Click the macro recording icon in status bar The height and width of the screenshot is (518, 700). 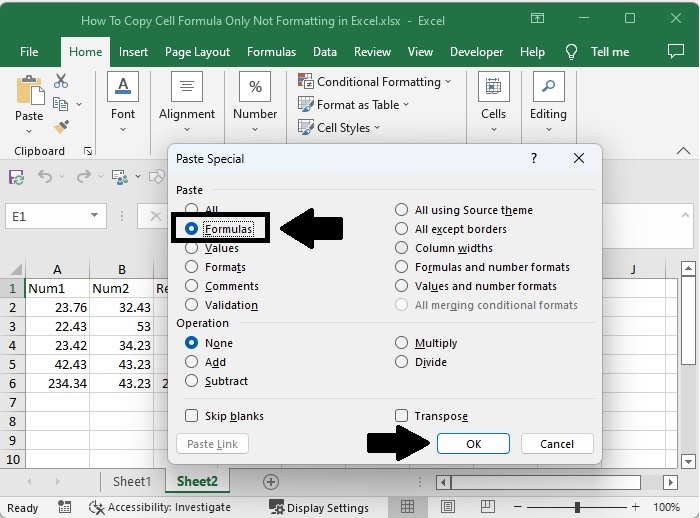[64, 507]
